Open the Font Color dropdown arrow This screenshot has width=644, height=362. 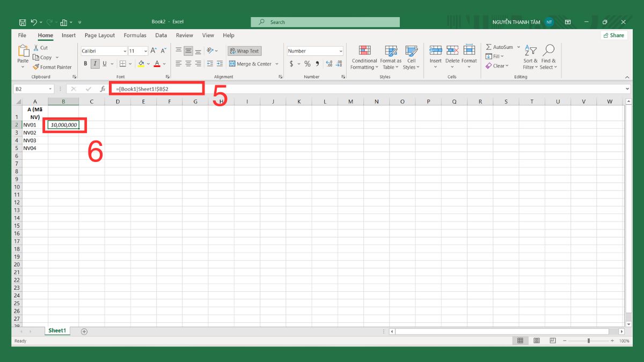coord(164,63)
